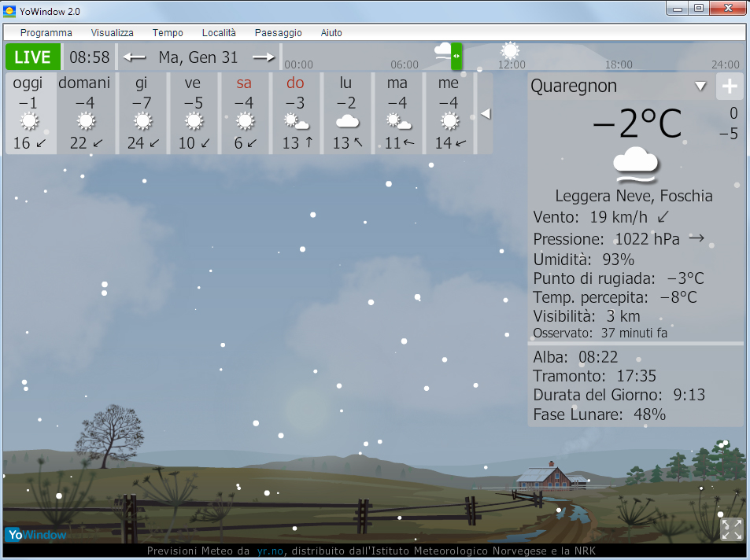Go to previous day with left arrow
Viewport: 750px width, 560px height.
(x=135, y=57)
